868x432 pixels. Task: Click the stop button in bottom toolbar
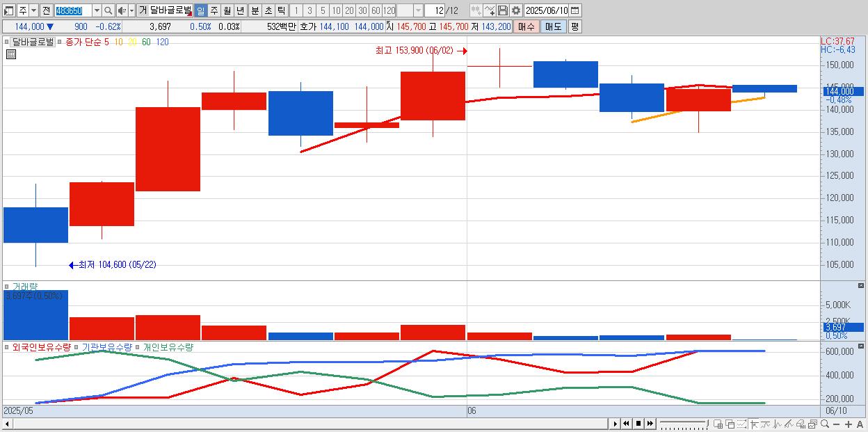(638, 424)
